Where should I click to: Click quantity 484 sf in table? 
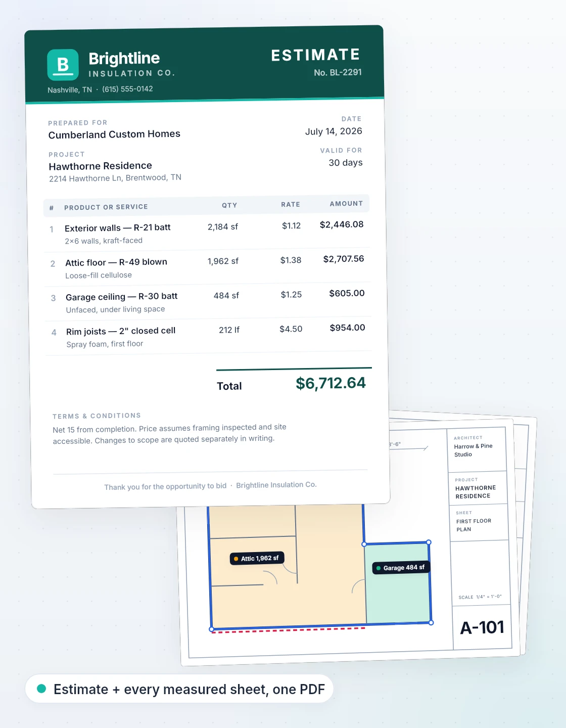tap(226, 296)
